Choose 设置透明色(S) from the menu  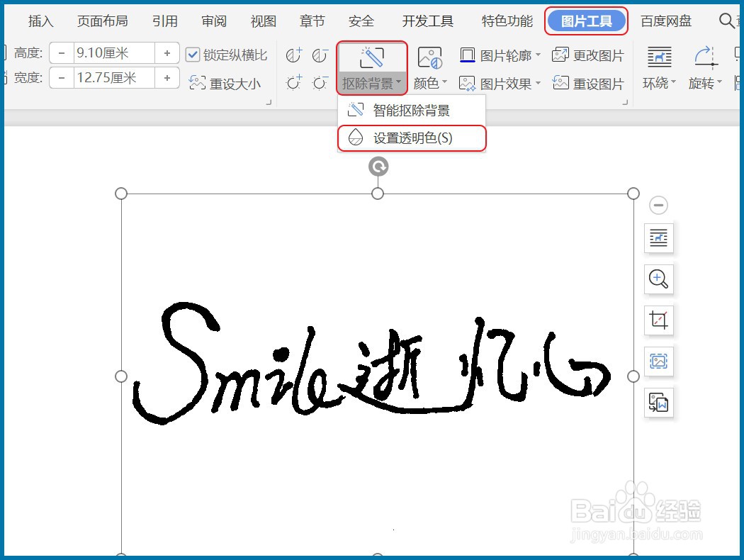click(412, 138)
